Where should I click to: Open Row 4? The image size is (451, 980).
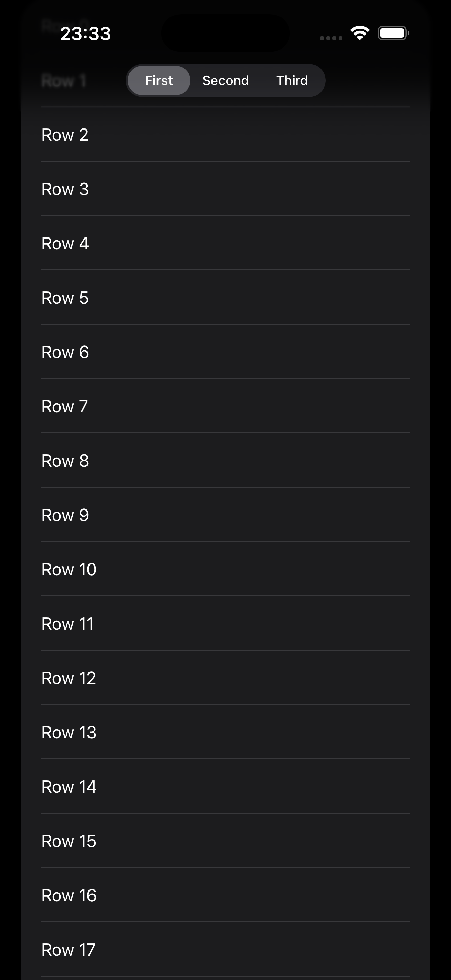(x=225, y=244)
